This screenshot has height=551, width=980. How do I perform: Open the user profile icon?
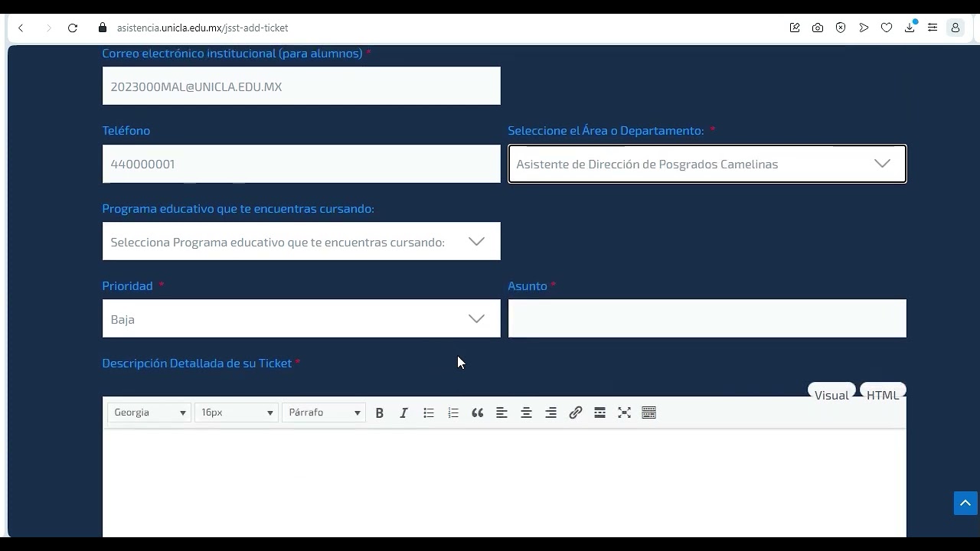pyautogui.click(x=955, y=28)
